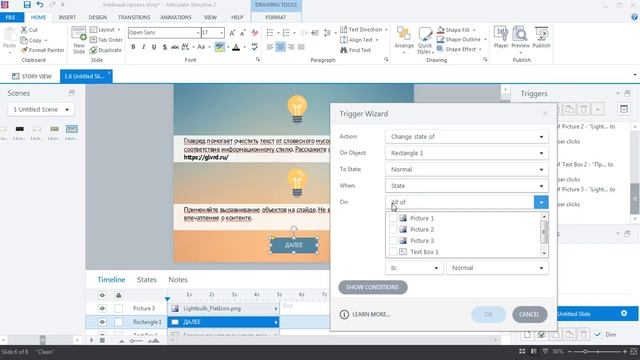The image size is (640, 360).
Task: Switch to the States tab
Action: click(147, 280)
